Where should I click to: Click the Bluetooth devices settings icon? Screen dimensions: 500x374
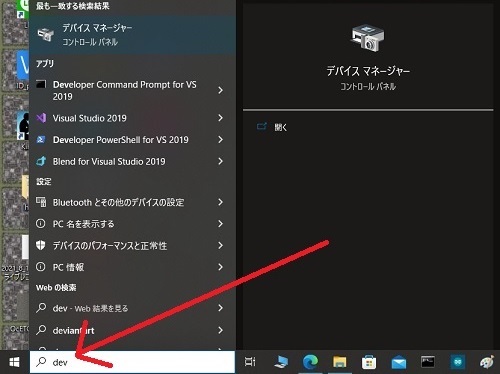coord(41,202)
